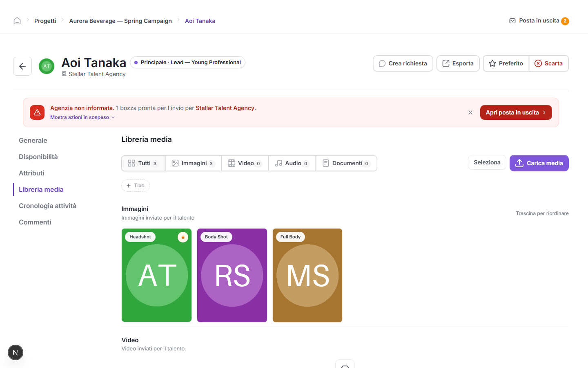Open the Body Shot RS thumbnail
Screen dimensions: 588x368
tap(232, 275)
